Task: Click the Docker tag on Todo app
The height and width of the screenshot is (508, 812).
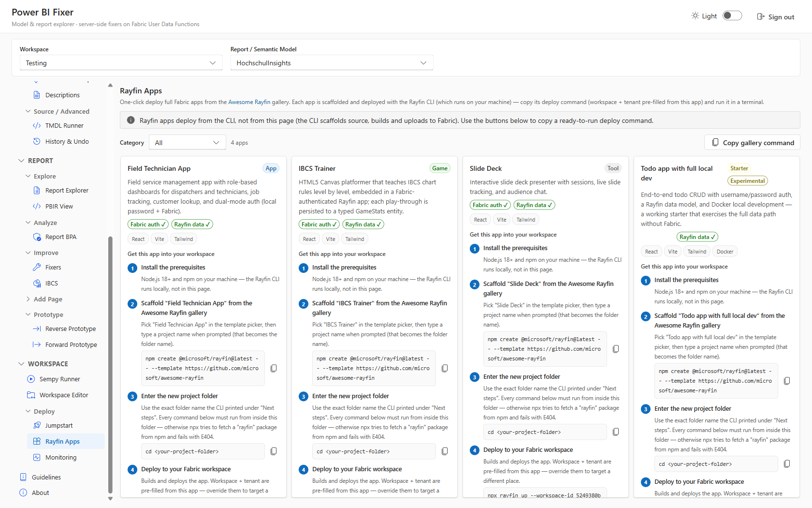Action: tap(725, 252)
